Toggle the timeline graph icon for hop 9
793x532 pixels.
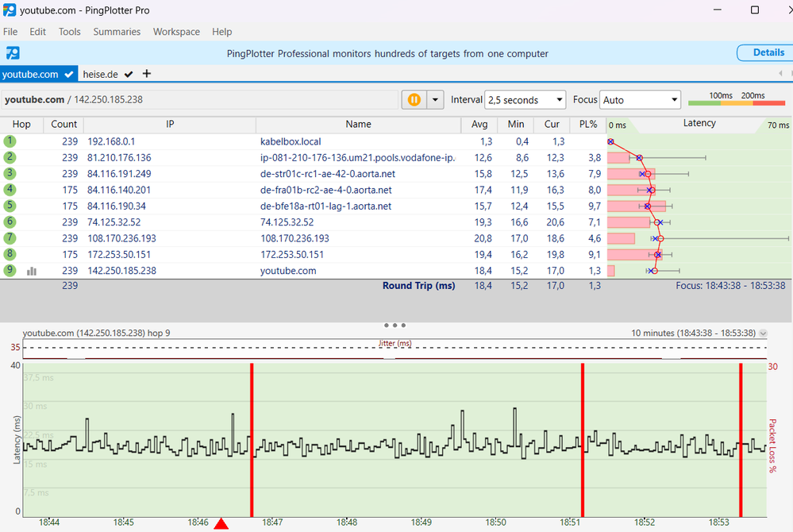pyautogui.click(x=32, y=272)
